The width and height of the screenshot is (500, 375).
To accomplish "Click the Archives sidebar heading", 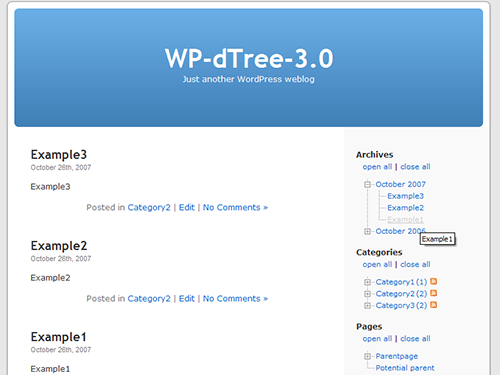I will 375,155.
